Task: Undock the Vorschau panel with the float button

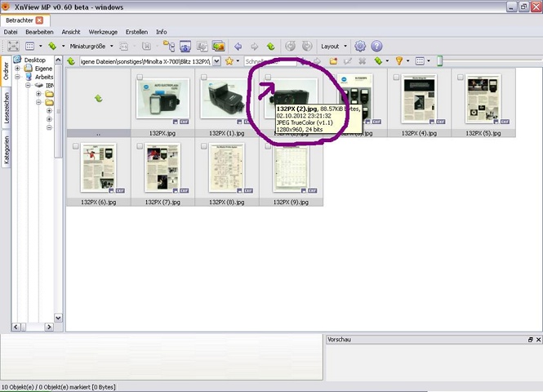Action: tap(530, 340)
